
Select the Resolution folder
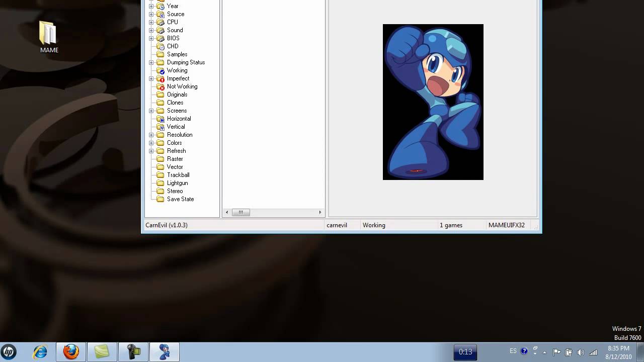[175, 135]
